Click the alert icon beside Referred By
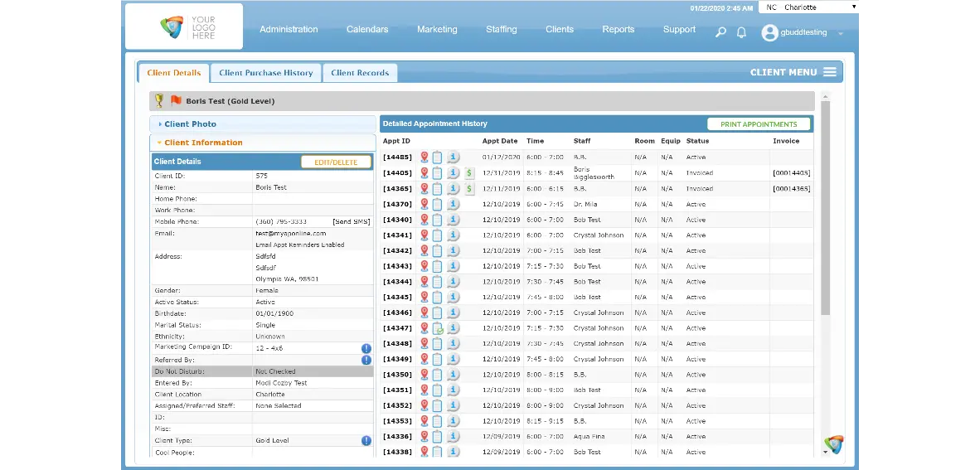 366,360
